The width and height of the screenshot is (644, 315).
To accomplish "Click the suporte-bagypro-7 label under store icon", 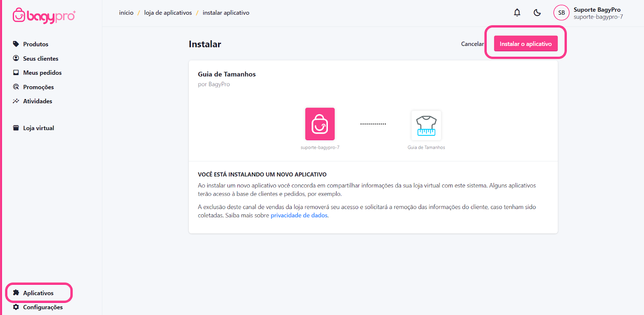I will click(320, 147).
